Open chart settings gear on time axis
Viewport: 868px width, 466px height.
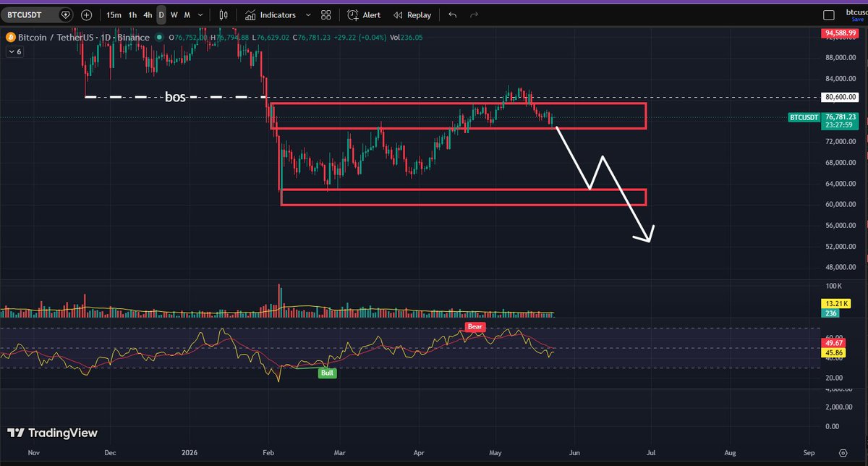(x=843, y=452)
